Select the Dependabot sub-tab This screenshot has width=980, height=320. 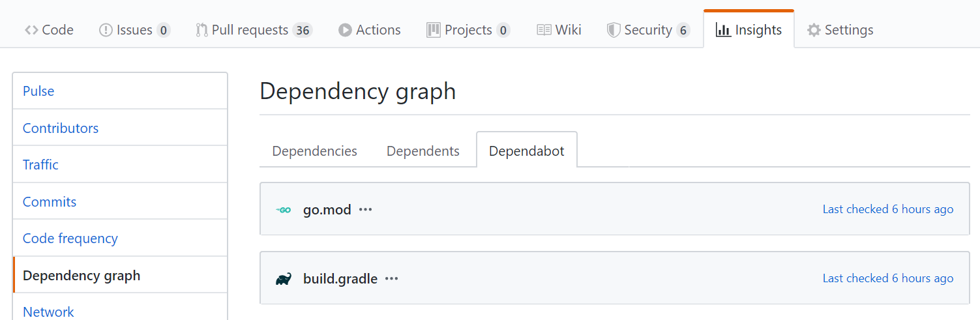click(527, 151)
